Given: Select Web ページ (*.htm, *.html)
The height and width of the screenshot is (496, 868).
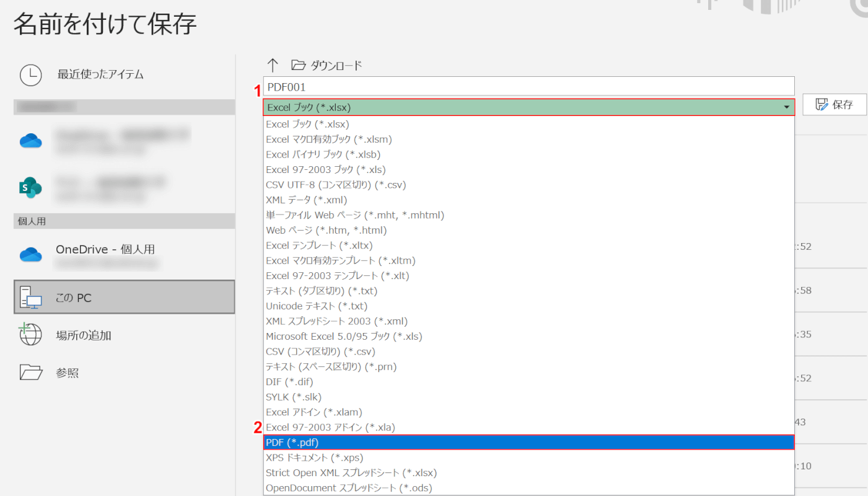Looking at the screenshot, I should pyautogui.click(x=528, y=230).
